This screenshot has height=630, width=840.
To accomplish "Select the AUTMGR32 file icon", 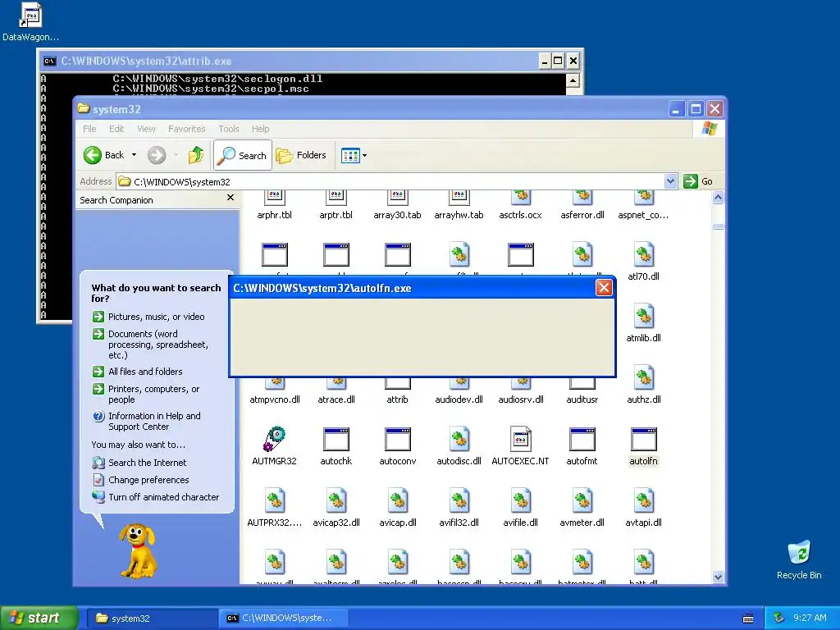I will (x=274, y=440).
